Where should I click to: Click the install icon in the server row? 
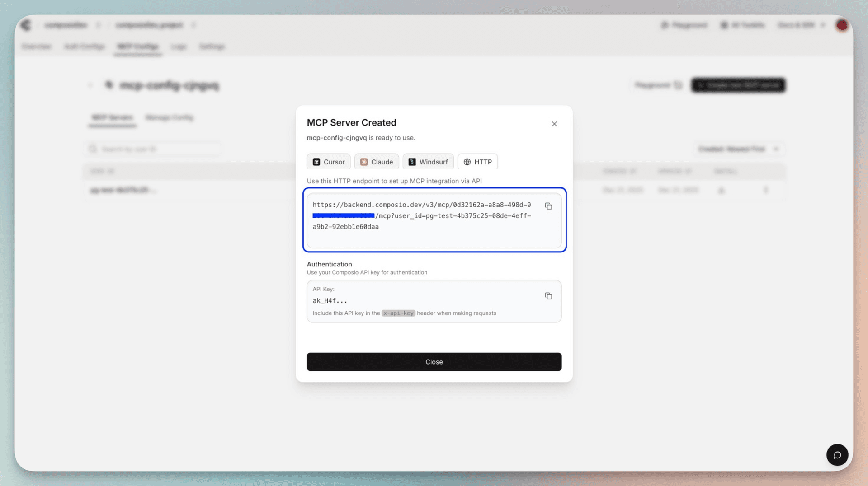722,190
